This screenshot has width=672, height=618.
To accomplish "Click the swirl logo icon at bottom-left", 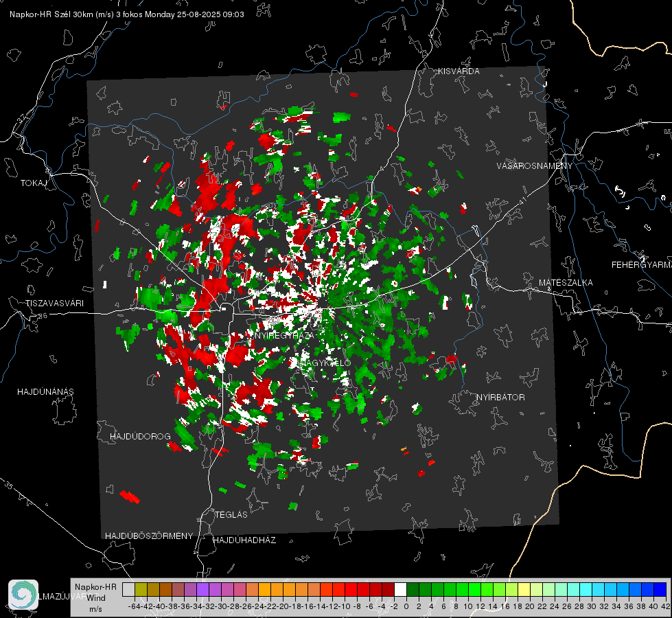I will coord(23,595).
